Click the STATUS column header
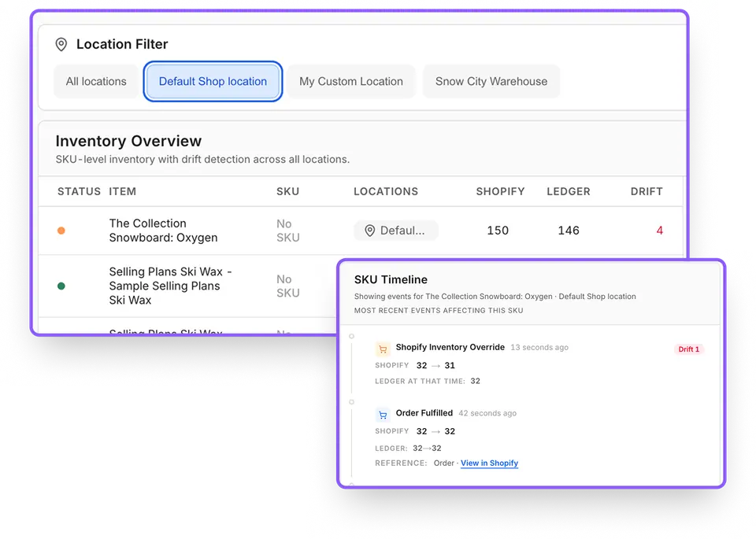The height and width of the screenshot is (539, 756). pyautogui.click(x=79, y=192)
